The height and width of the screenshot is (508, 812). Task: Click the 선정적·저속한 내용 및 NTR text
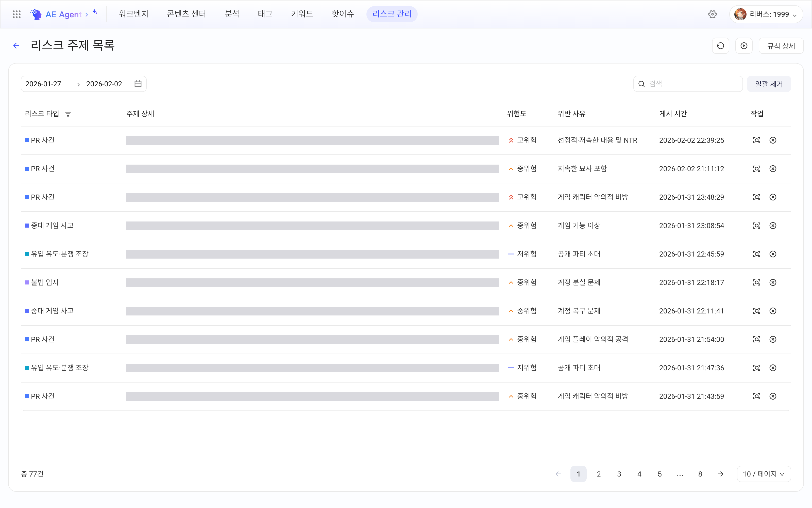click(597, 140)
